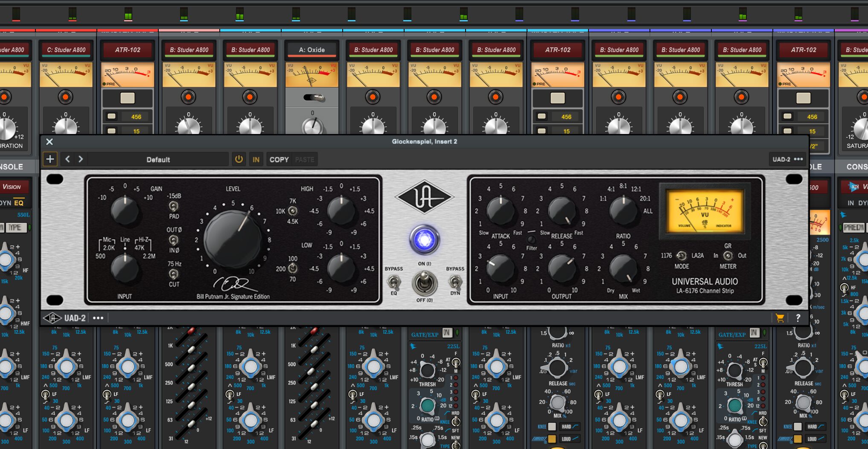Viewport: 868px width, 449px height.
Task: Click the Universal Audio diamond logo
Action: tap(424, 196)
